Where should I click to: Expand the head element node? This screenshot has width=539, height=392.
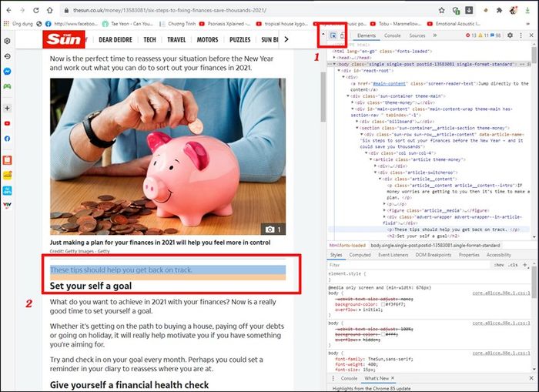(334, 58)
